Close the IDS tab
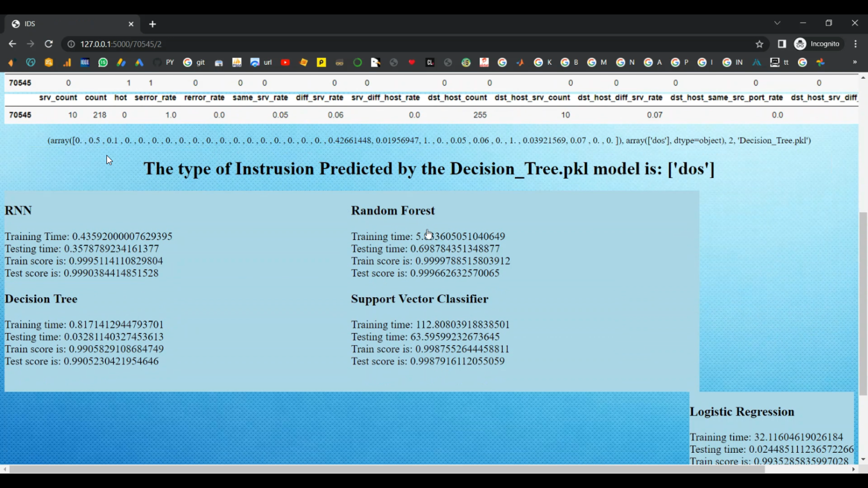This screenshot has width=868, height=488. point(131,24)
